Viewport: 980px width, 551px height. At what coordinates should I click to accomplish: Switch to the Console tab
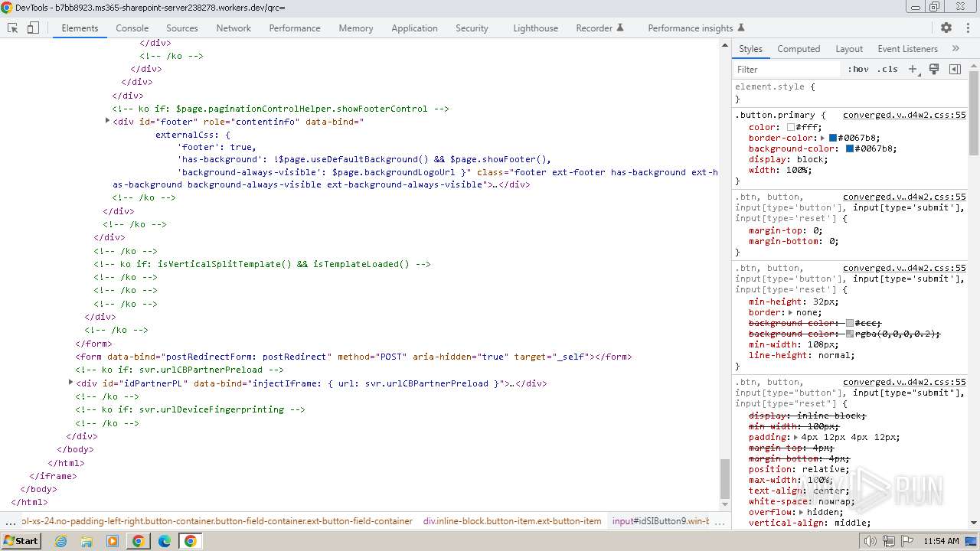[132, 28]
